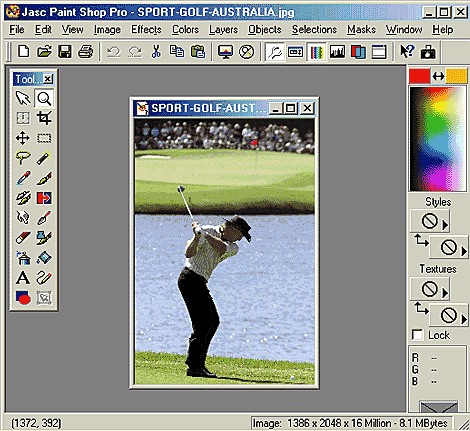Click the cursor coordinates in status bar
Viewport: 470px width, 431px height.
coord(36,423)
